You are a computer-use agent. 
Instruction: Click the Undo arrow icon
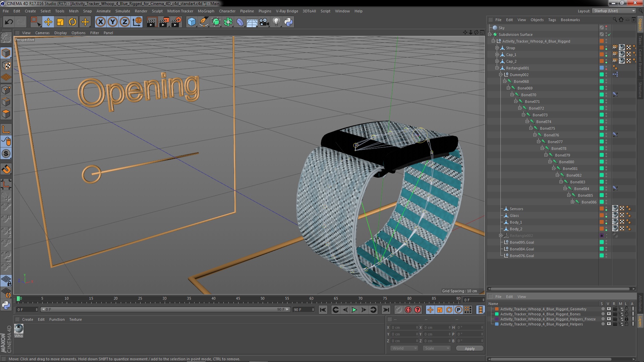click(x=9, y=22)
